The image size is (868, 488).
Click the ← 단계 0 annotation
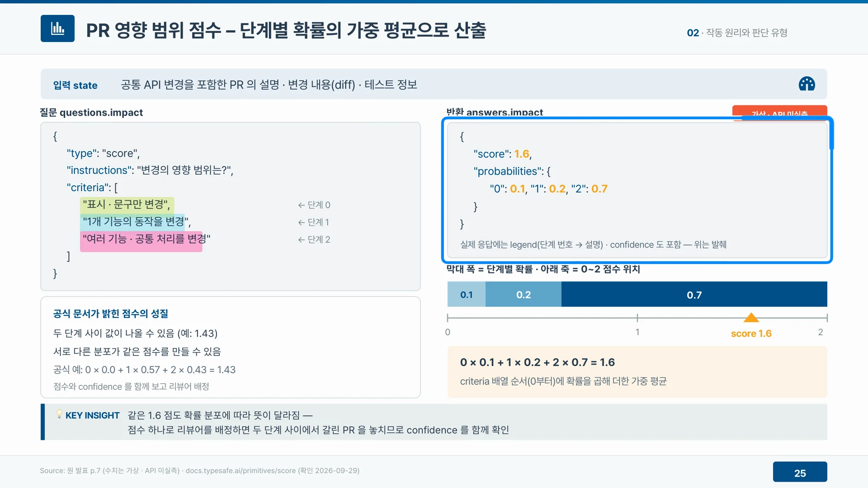[314, 205]
